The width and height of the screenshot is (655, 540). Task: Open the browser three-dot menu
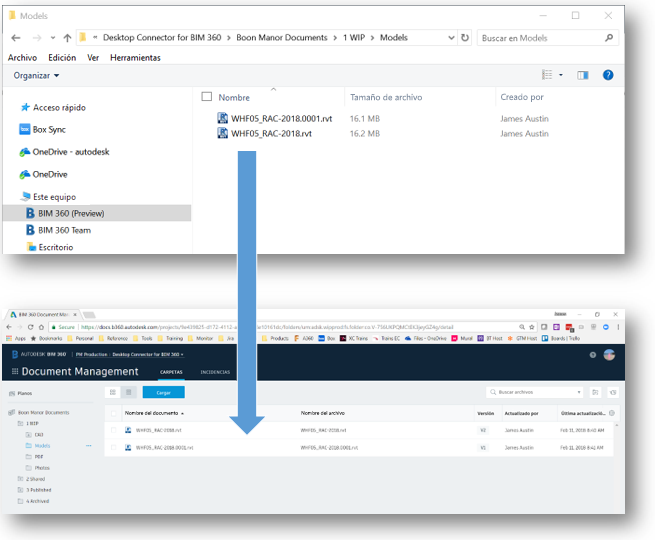pyautogui.click(x=618, y=327)
